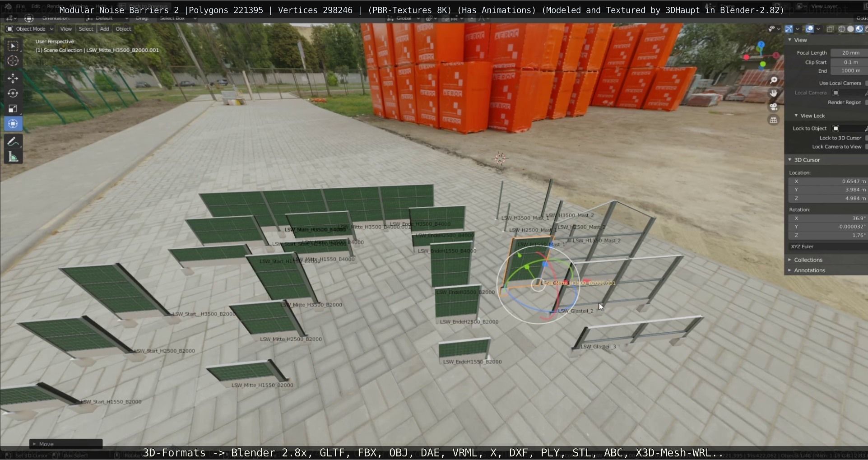868x460 pixels.
Task: Select the Move tool in toolbar
Action: (x=13, y=78)
